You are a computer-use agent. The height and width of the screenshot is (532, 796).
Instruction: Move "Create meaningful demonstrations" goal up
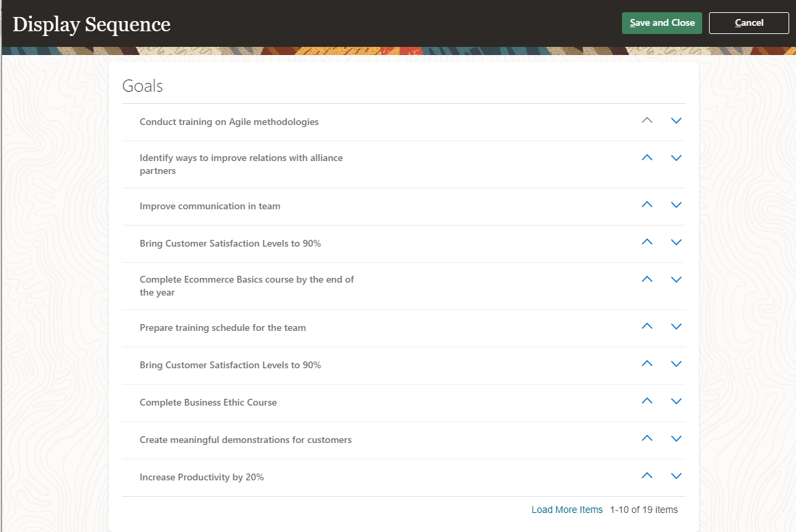coord(647,438)
